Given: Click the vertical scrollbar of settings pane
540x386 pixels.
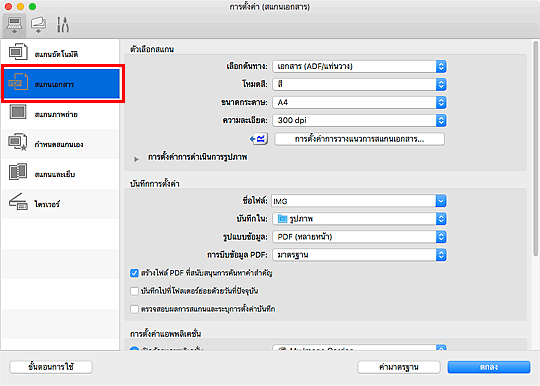Looking at the screenshot, I should [535, 149].
